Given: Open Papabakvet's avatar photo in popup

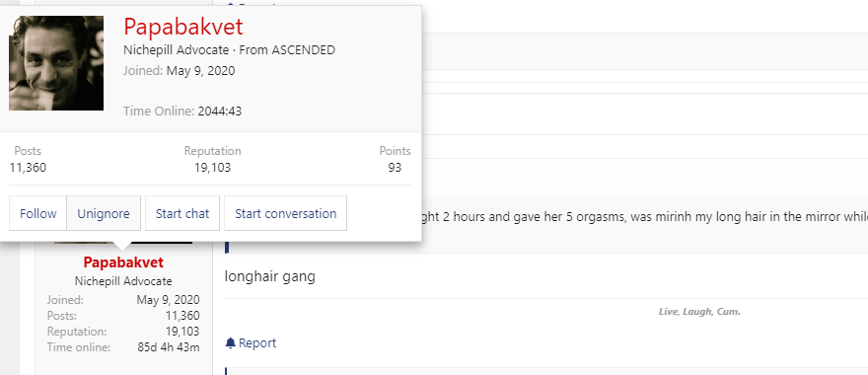Looking at the screenshot, I should [56, 63].
